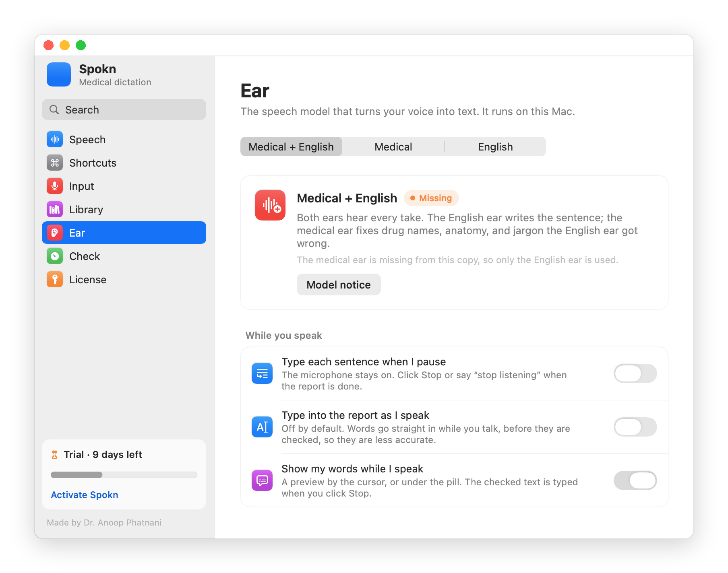Select the Medical + English segment

click(291, 146)
